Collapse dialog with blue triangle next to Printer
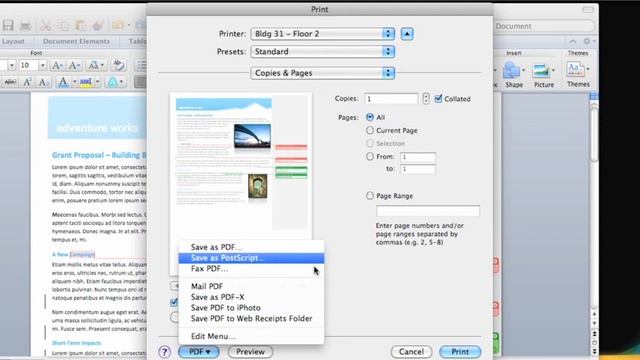The image size is (640, 360). tap(407, 34)
